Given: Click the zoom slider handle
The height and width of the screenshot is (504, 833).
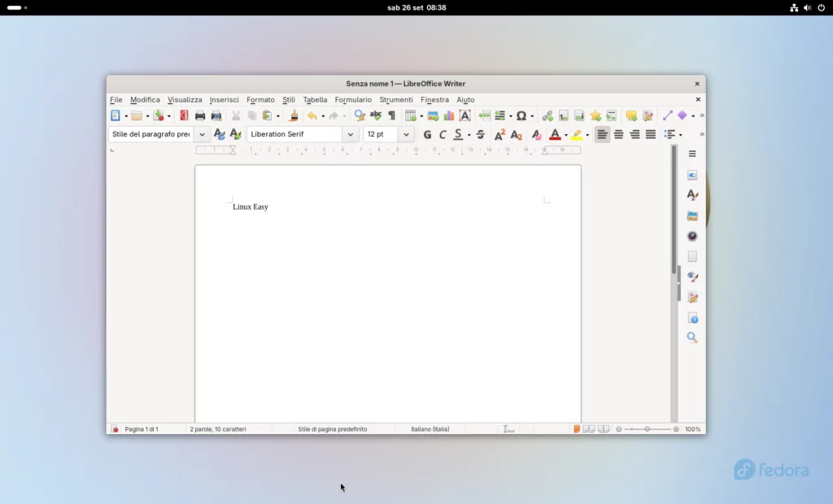Looking at the screenshot, I should 647,429.
